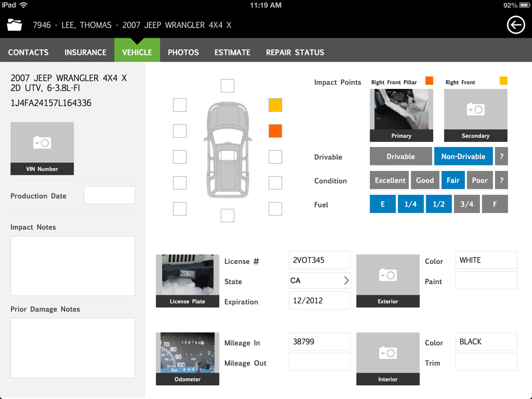Select VIN text 1J4FA24157L164336

pyautogui.click(x=51, y=103)
